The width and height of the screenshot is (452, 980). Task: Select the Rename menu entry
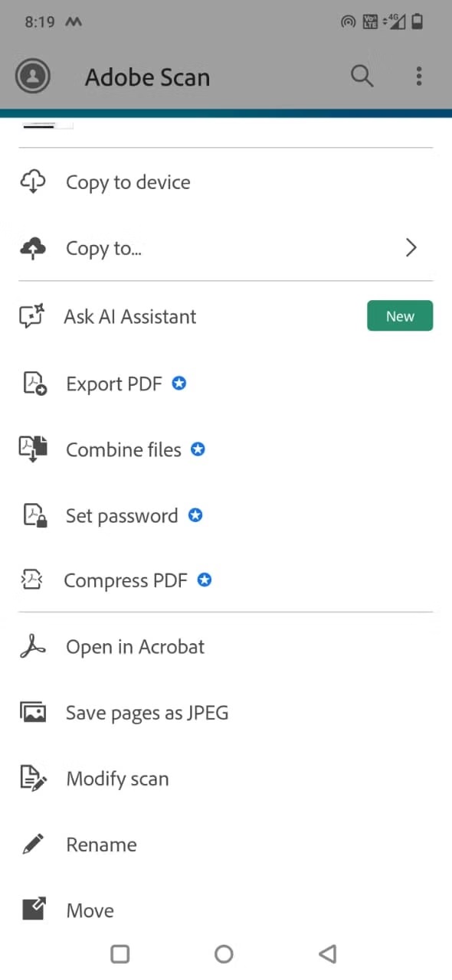(x=226, y=844)
